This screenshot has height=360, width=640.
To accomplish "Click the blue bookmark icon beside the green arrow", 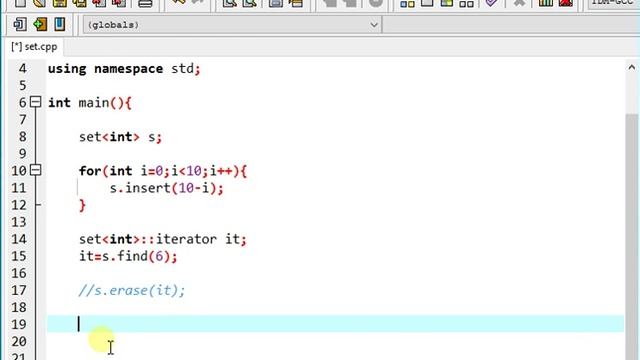I will tap(60, 24).
